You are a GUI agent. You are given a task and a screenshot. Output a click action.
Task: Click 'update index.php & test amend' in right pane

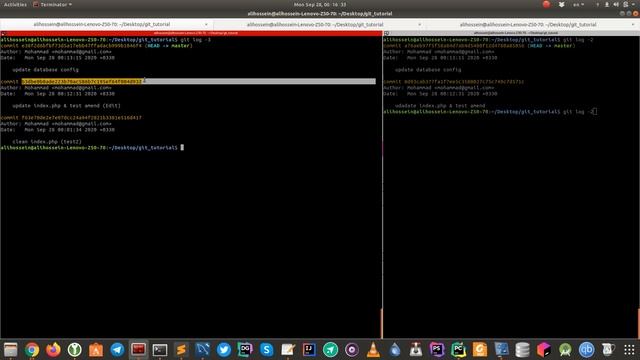point(440,106)
